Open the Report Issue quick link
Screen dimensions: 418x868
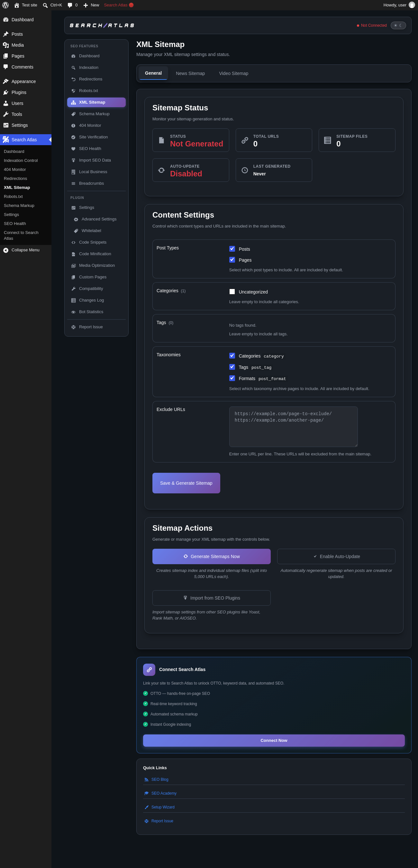click(162, 821)
